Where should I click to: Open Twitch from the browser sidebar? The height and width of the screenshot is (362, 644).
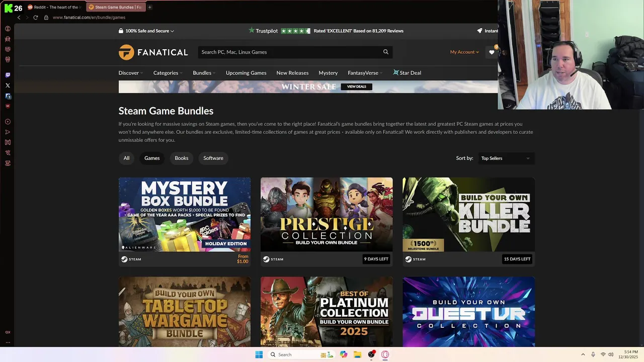tap(8, 75)
